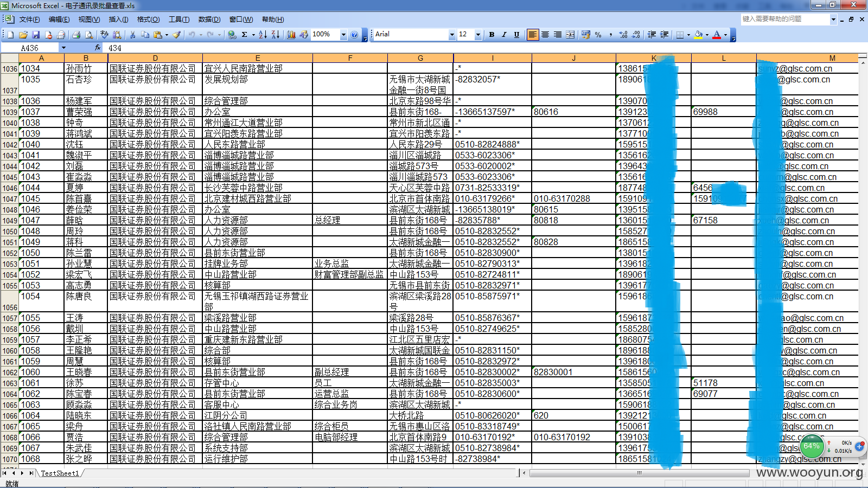Decrease indent of cell contents
Image resolution: width=868 pixels, height=488 pixels.
tap(652, 35)
